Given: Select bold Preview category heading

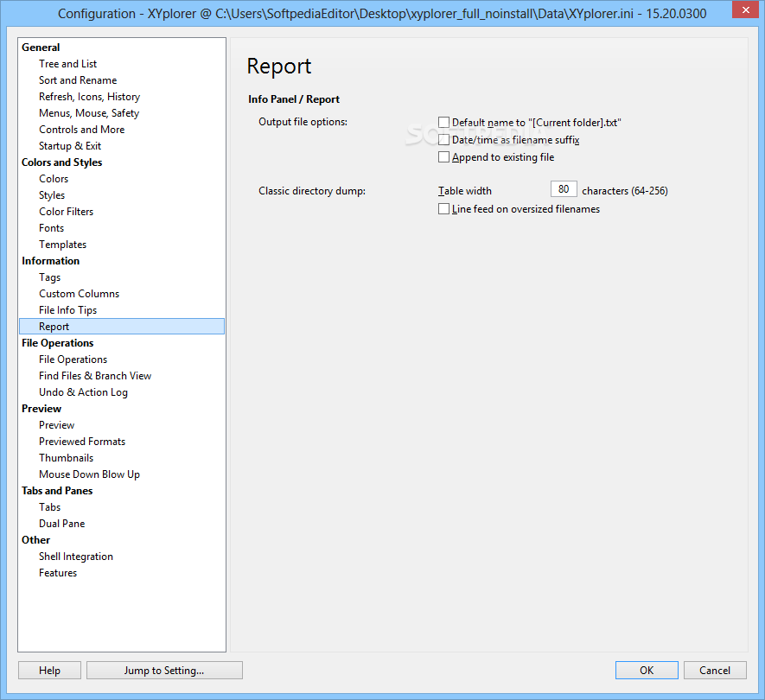Looking at the screenshot, I should click(x=41, y=409).
